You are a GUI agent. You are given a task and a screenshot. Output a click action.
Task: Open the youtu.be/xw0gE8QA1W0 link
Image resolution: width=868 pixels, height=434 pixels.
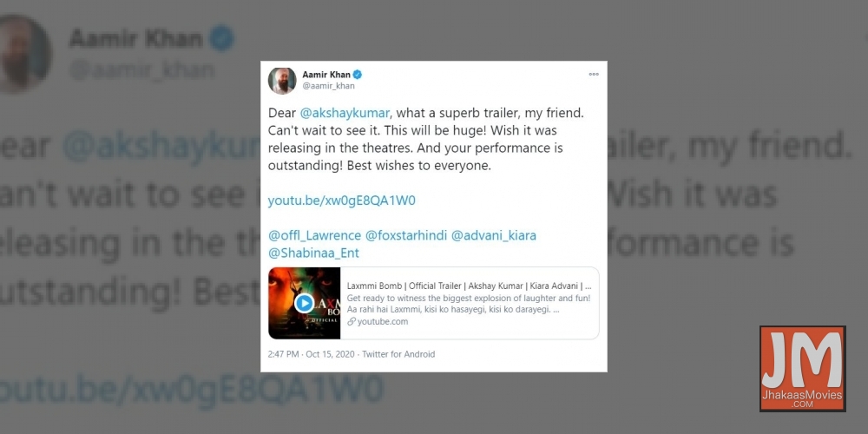click(x=341, y=201)
